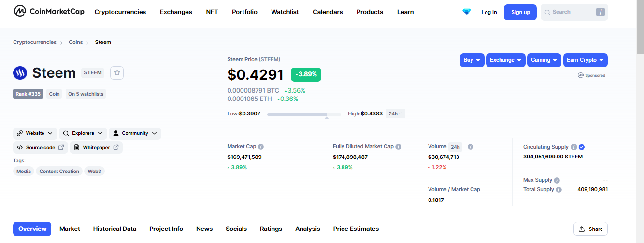
Task: Switch to the Historical Data tab
Action: 114,229
